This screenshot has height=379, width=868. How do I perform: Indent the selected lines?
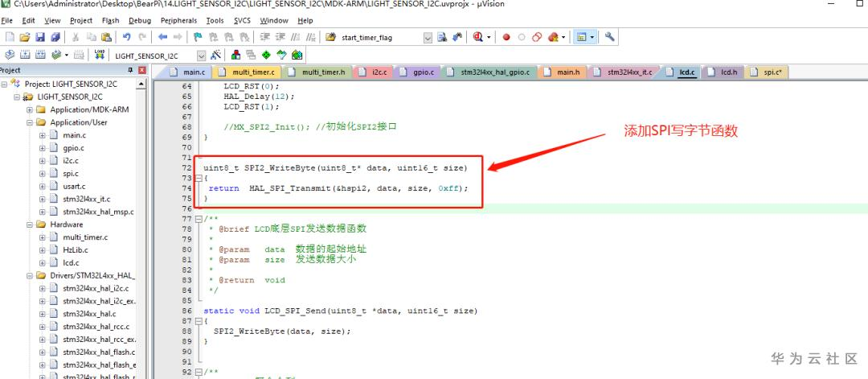264,37
